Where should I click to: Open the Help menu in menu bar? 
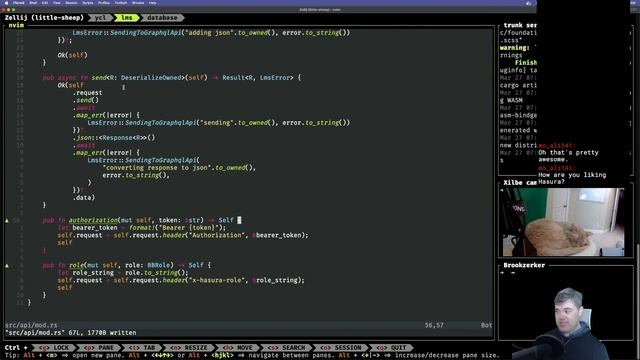coord(152,2)
